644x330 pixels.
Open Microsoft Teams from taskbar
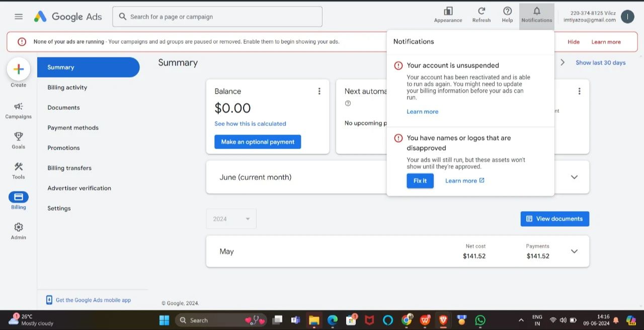(295, 320)
